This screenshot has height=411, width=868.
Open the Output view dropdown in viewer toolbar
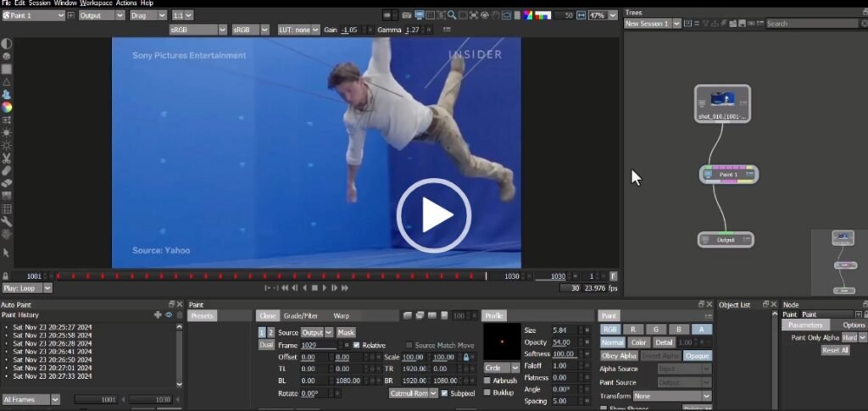pyautogui.click(x=102, y=15)
